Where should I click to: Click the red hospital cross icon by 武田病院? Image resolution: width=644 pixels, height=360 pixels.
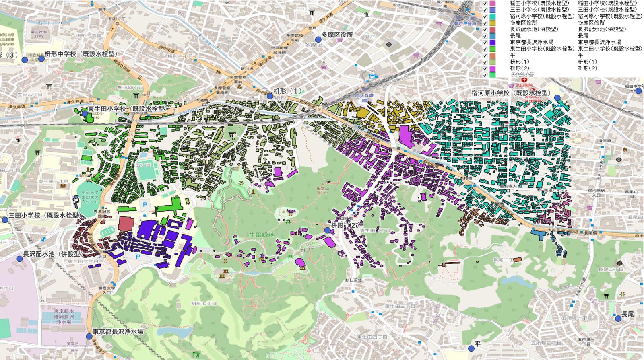(524, 80)
